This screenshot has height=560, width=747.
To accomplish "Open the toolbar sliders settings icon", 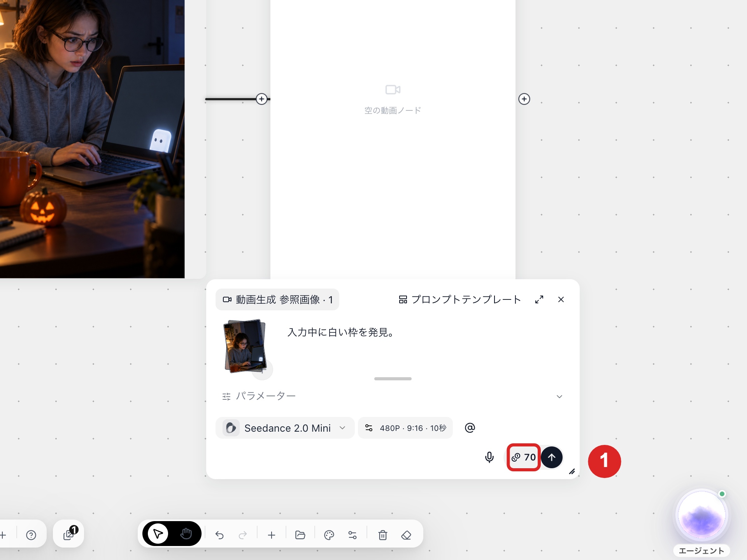I will [x=352, y=535].
